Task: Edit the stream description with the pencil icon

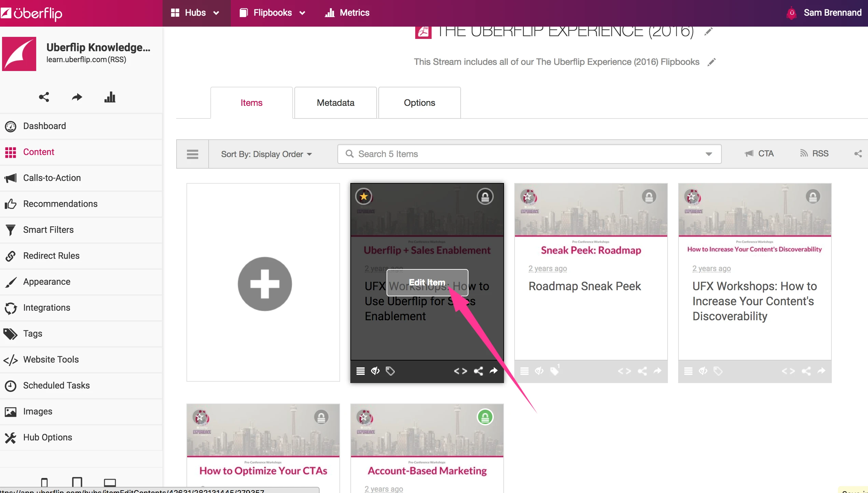Action: pos(711,62)
